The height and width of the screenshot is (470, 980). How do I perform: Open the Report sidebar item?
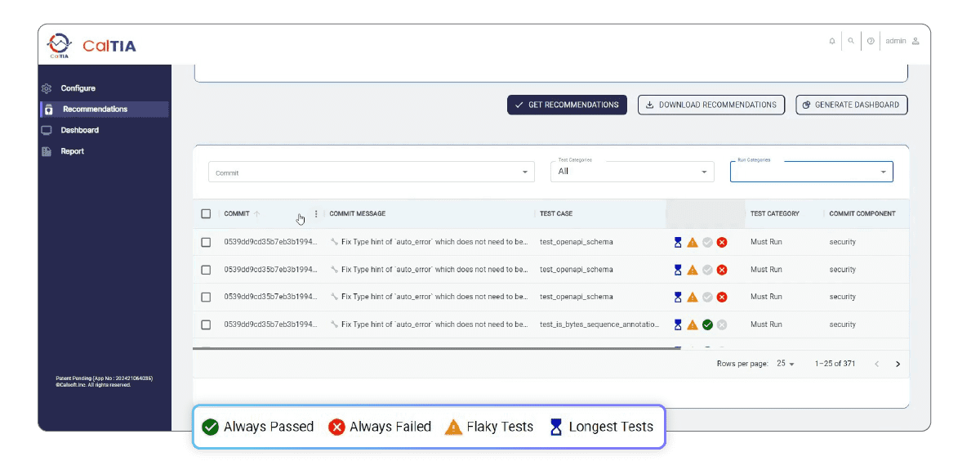(72, 151)
